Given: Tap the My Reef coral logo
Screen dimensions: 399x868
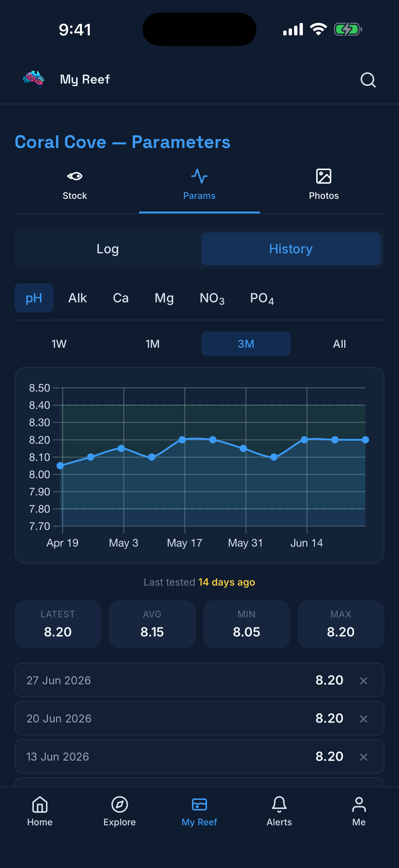Looking at the screenshot, I should tap(33, 79).
